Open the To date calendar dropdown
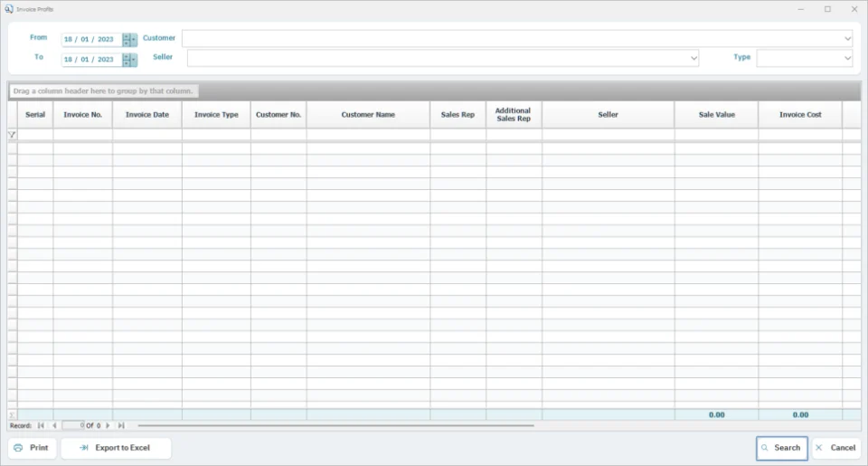 click(x=133, y=60)
